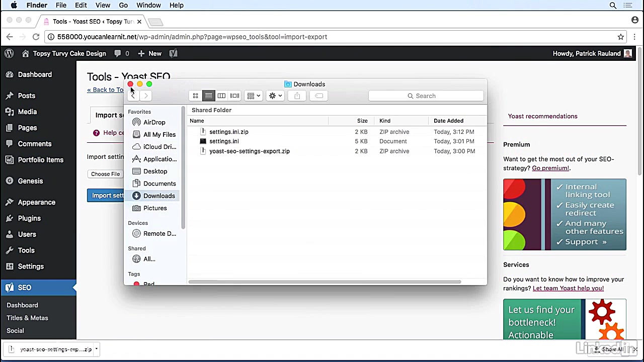Click the Go premium! link
This screenshot has height=362, width=644.
[550, 168]
